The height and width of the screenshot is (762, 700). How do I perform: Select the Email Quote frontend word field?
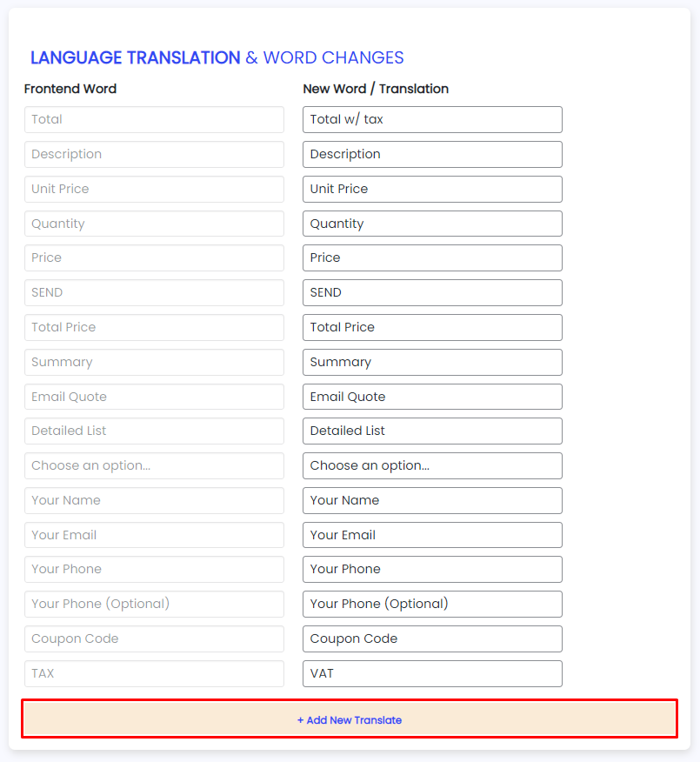[155, 397]
